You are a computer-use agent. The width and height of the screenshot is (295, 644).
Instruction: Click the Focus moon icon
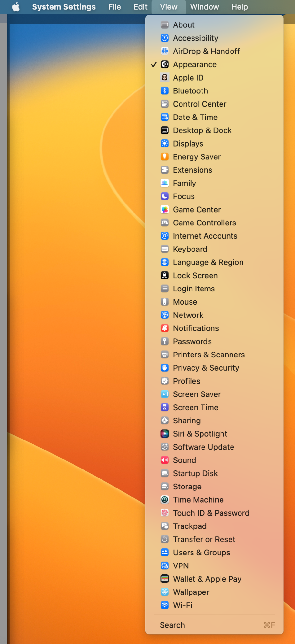click(x=165, y=196)
